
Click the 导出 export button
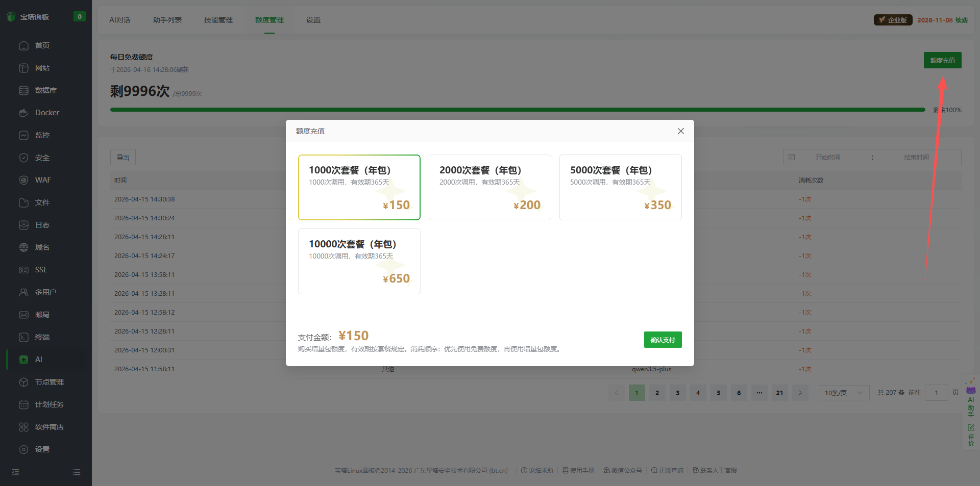[122, 157]
